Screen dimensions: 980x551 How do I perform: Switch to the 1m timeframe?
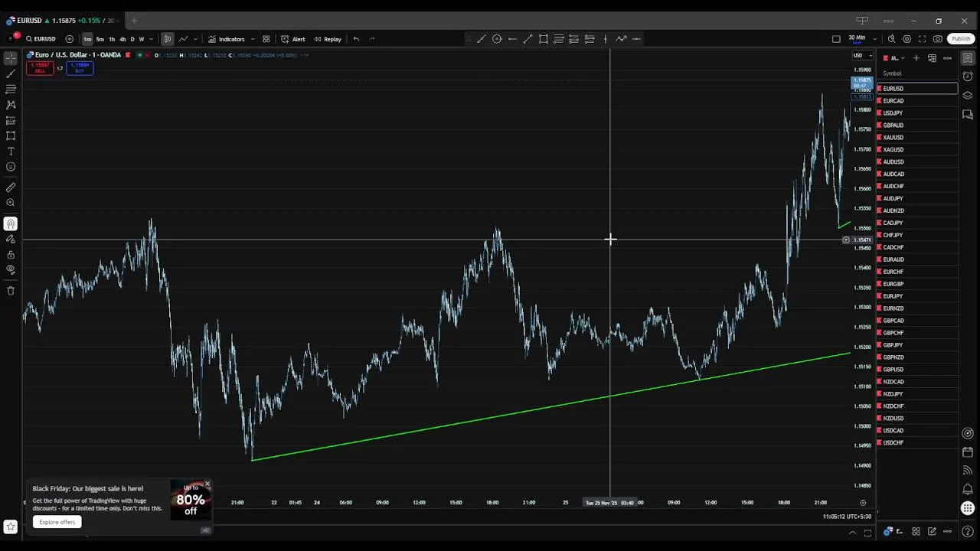(x=87, y=39)
